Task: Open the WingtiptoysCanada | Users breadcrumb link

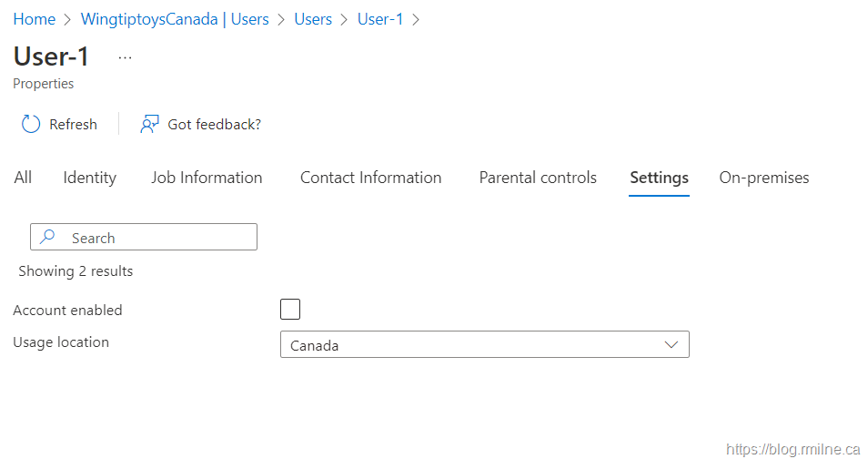Action: (x=175, y=19)
